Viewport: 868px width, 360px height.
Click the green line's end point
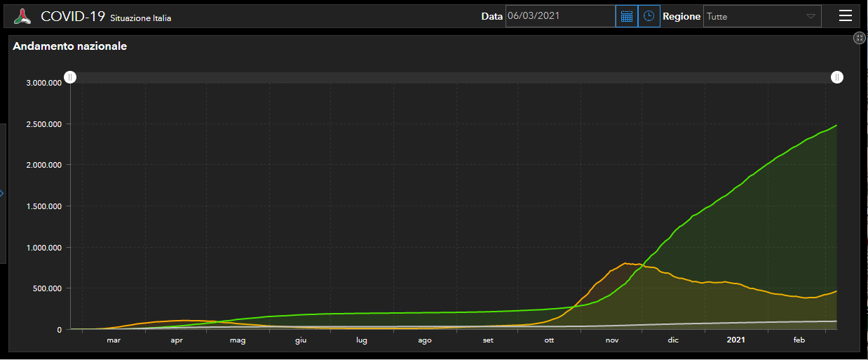836,126
